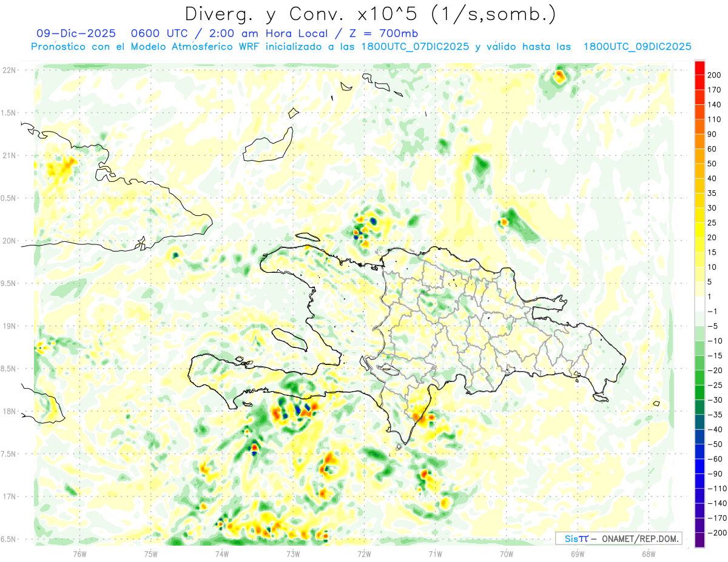Screen dimensions: 728x562
Task: Click the '20N' latitude label
Action: [x=8, y=241]
